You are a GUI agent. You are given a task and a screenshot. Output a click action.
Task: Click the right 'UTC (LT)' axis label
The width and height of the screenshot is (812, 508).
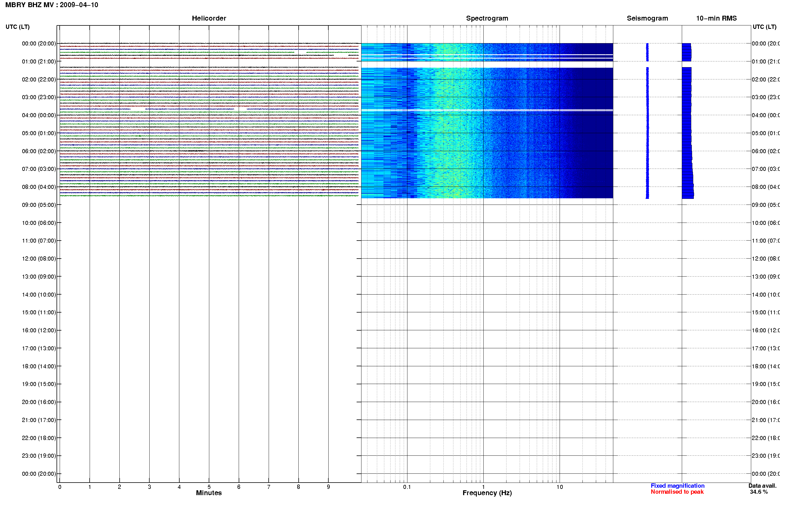[x=764, y=27]
